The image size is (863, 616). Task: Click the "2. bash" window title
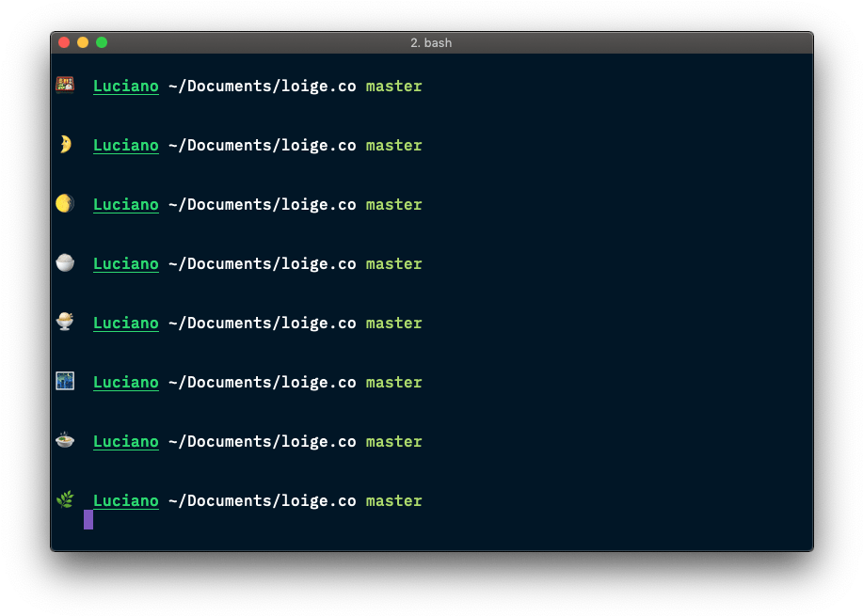tap(431, 43)
